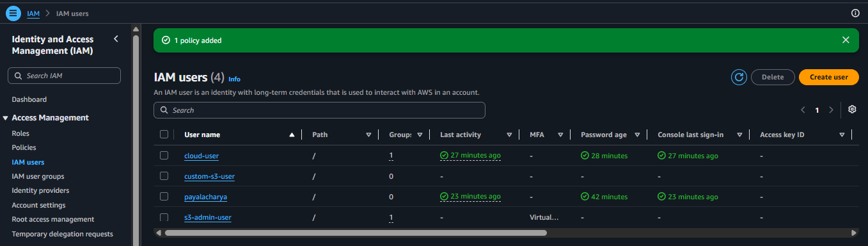The height and width of the screenshot is (246, 868).
Task: Click the sidebar vertical scrollbar
Action: pyautogui.click(x=136, y=138)
